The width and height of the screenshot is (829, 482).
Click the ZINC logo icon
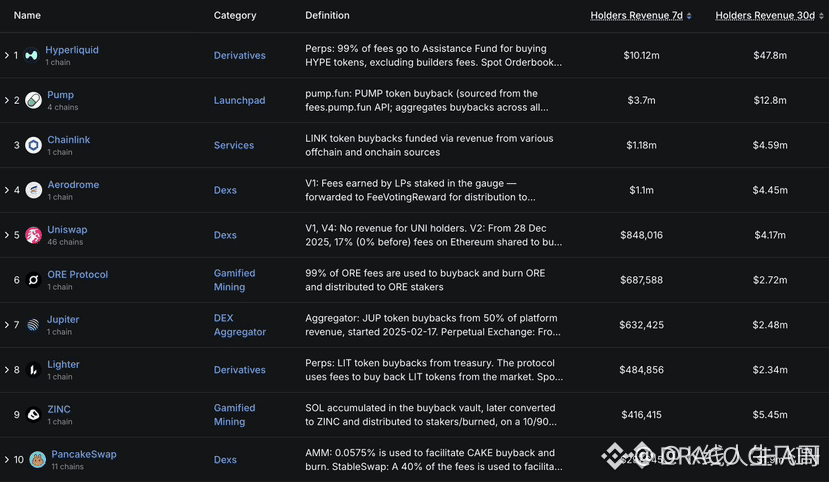pyautogui.click(x=33, y=414)
